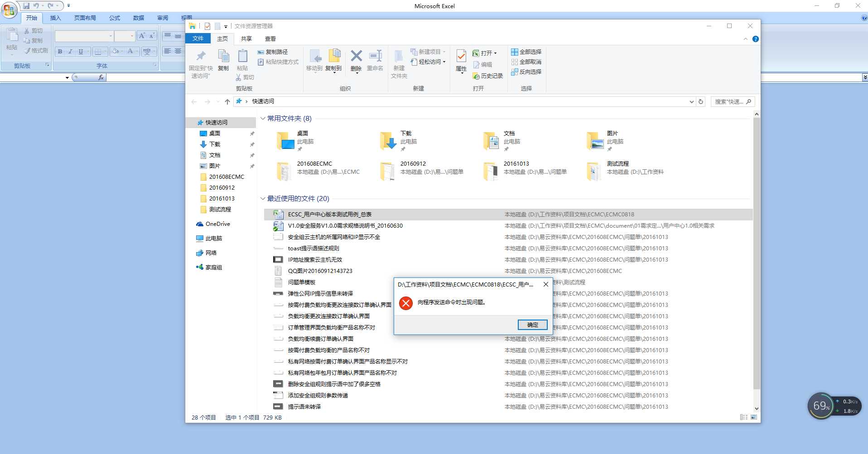Viewport: 868px width, 454px height.
Task: Click the Up one level arrow
Action: 227,101
